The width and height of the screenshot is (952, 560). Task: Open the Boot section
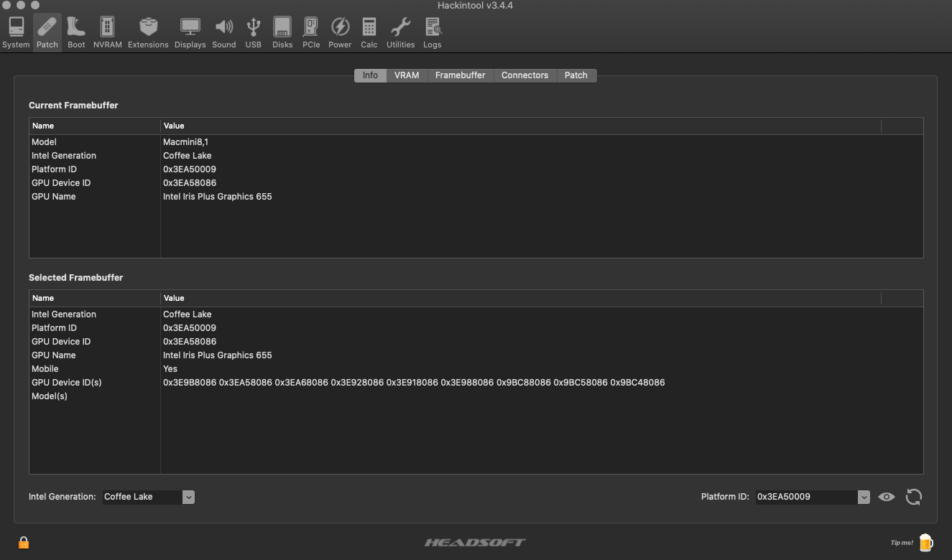[x=76, y=33]
